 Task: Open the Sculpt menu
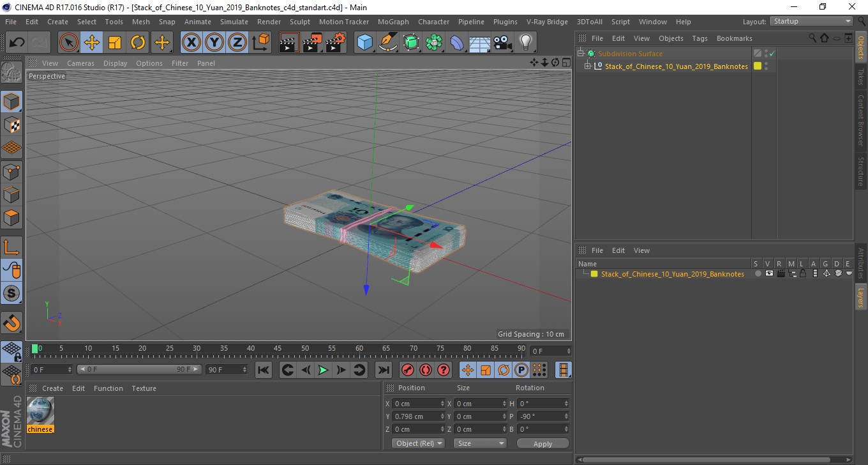[300, 22]
